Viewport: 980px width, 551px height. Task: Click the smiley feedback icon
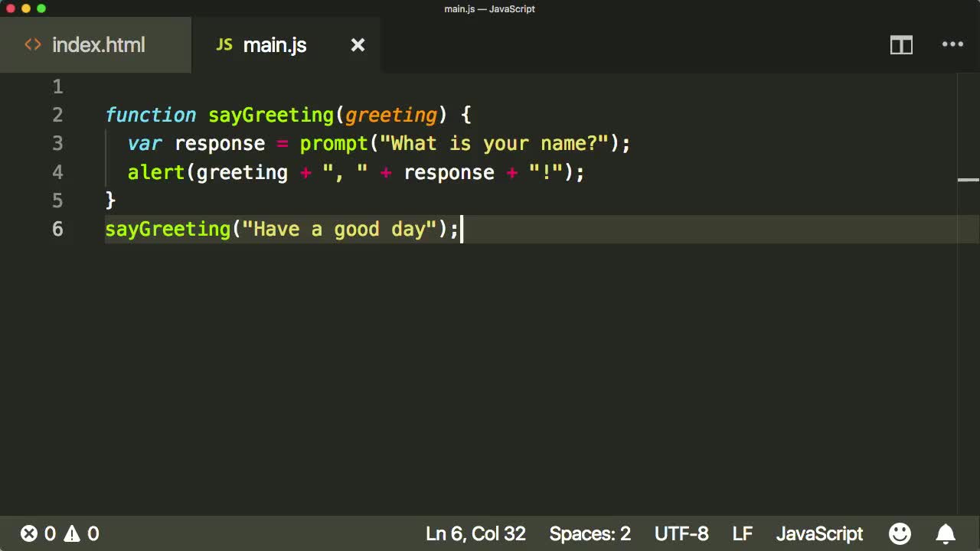900,533
